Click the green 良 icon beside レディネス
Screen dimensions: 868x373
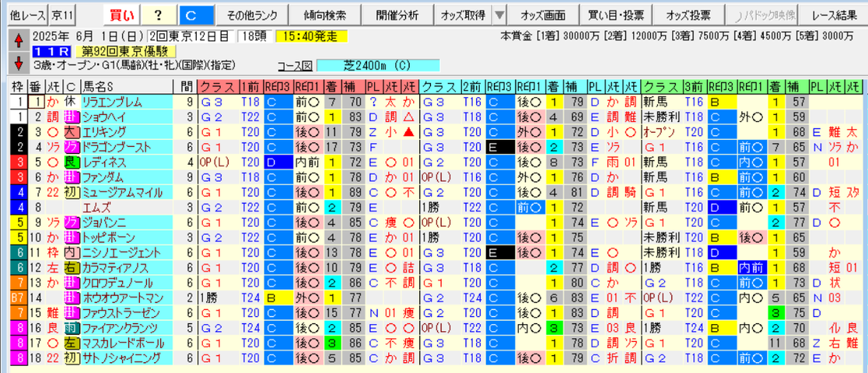click(x=71, y=162)
